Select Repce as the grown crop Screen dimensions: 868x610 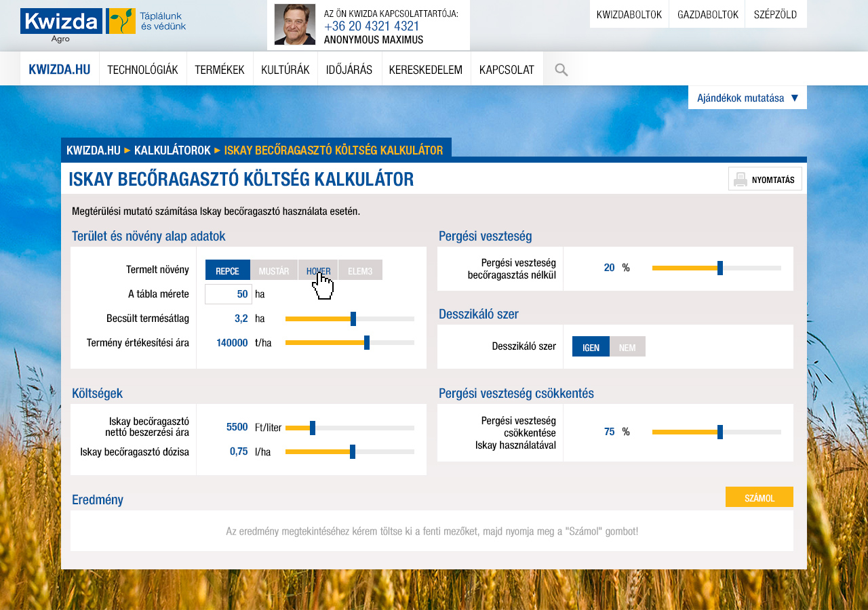(x=228, y=270)
